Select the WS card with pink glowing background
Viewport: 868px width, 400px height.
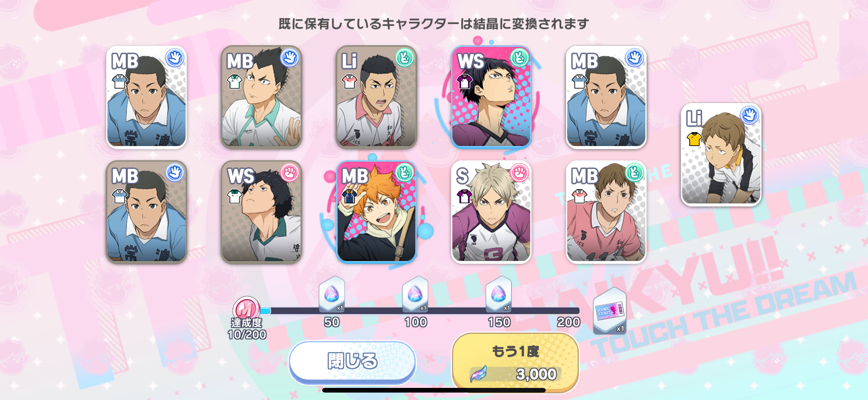coord(491,97)
